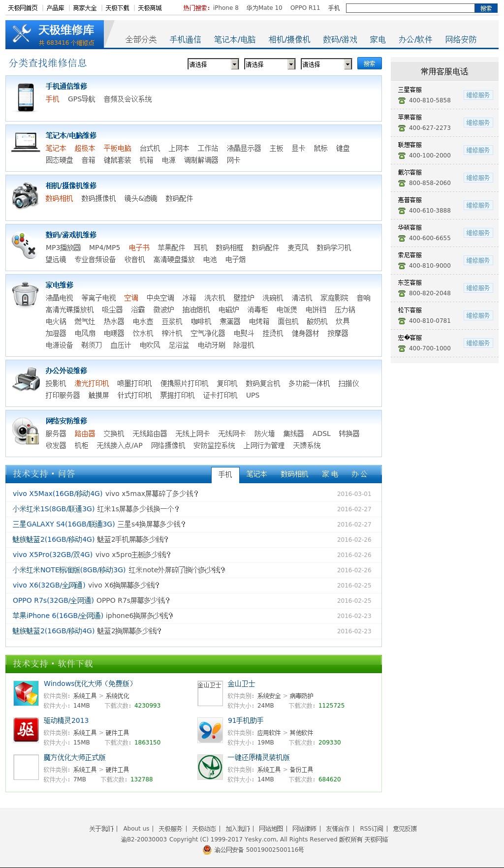Screen dimensions: 504x868
Task: Switch to 家电 tab in 技术支持问答
Action: click(330, 474)
